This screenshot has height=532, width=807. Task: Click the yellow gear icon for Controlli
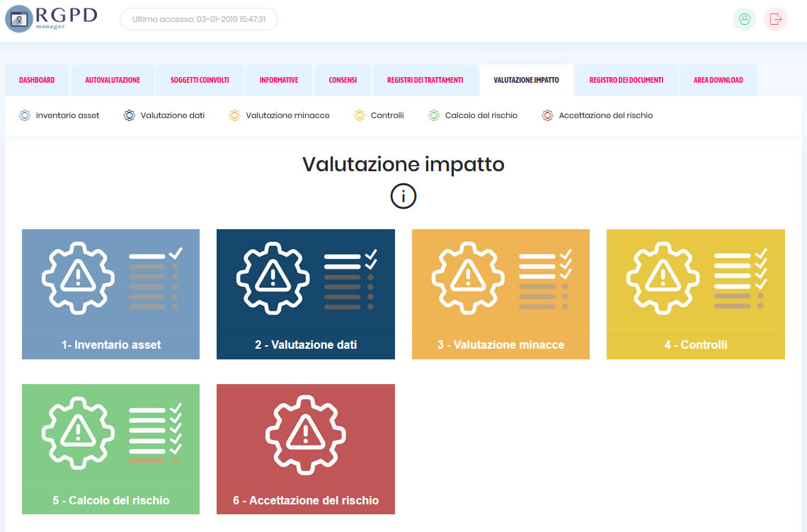tap(359, 115)
